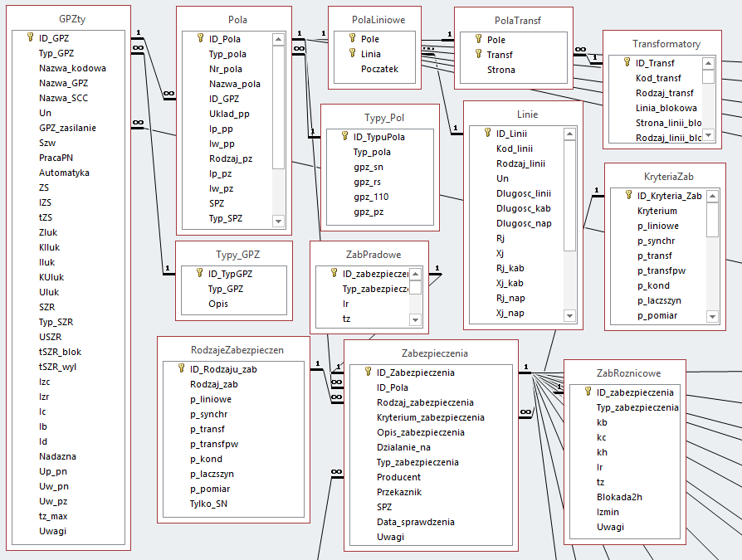Select Blokada2h field in ZabRoznicowe
Viewport: 742px width, 560px height.
[x=619, y=497]
